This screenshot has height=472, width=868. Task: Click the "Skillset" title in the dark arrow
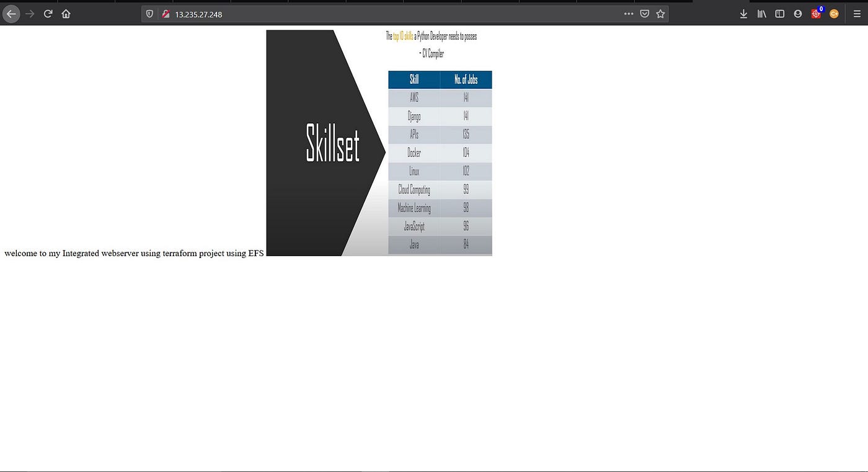(333, 143)
